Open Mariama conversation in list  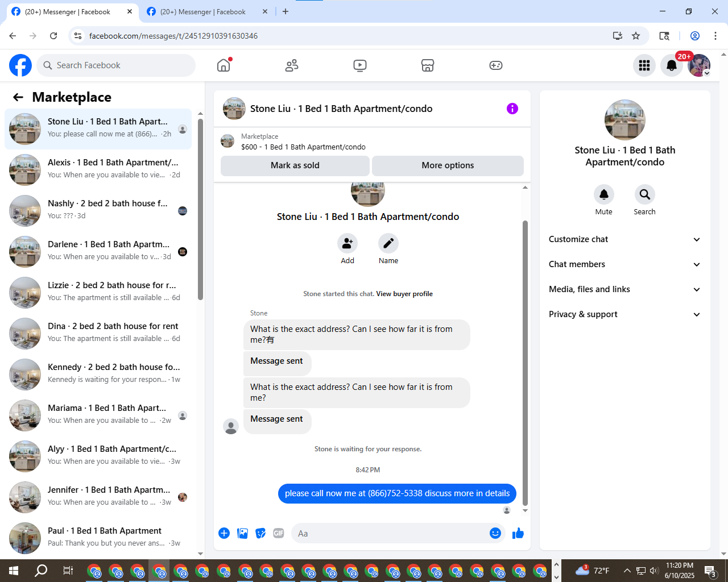point(98,415)
